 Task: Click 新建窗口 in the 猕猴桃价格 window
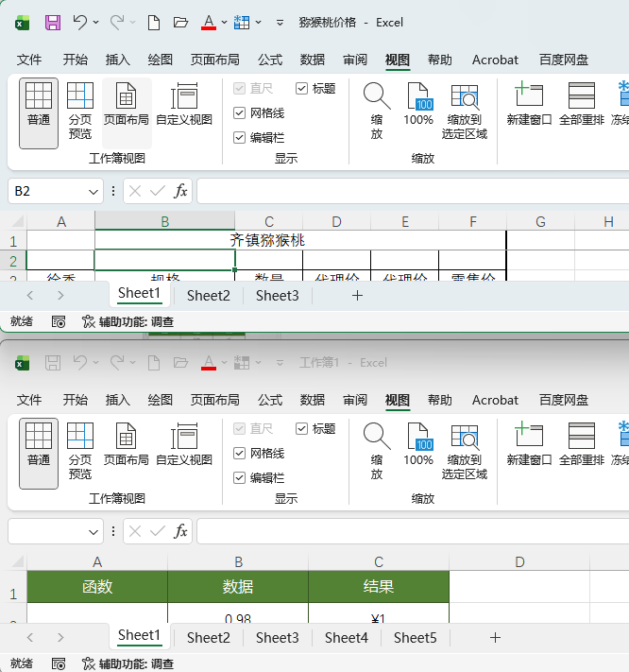(x=529, y=104)
